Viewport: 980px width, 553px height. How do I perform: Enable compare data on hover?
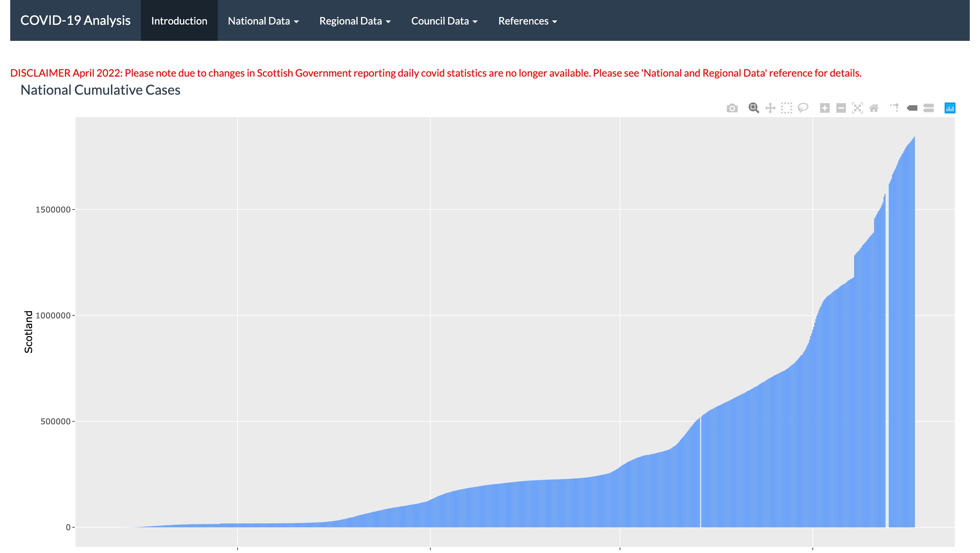[x=928, y=108]
